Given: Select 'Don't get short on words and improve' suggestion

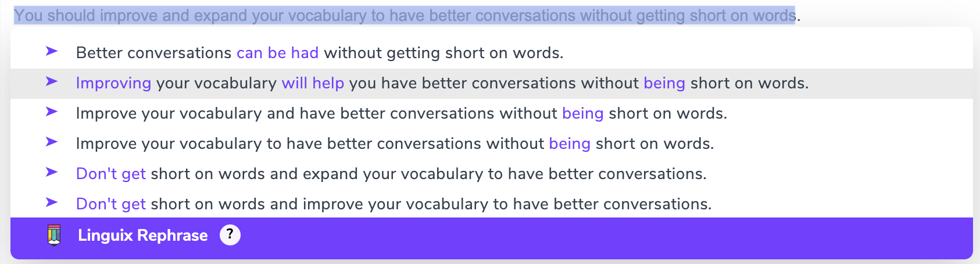Looking at the screenshot, I should click(491, 205).
